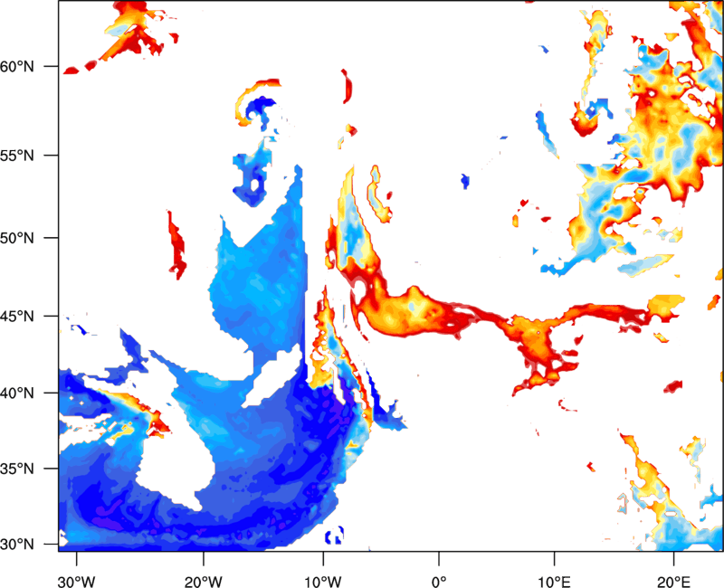
Task: Click the 55°N latitude label
Action: [17, 156]
